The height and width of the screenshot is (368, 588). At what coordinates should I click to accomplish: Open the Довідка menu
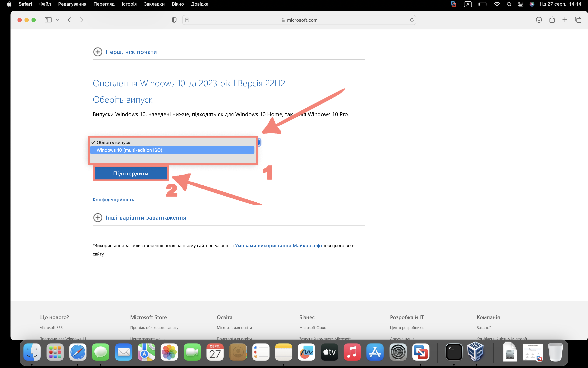199,4
